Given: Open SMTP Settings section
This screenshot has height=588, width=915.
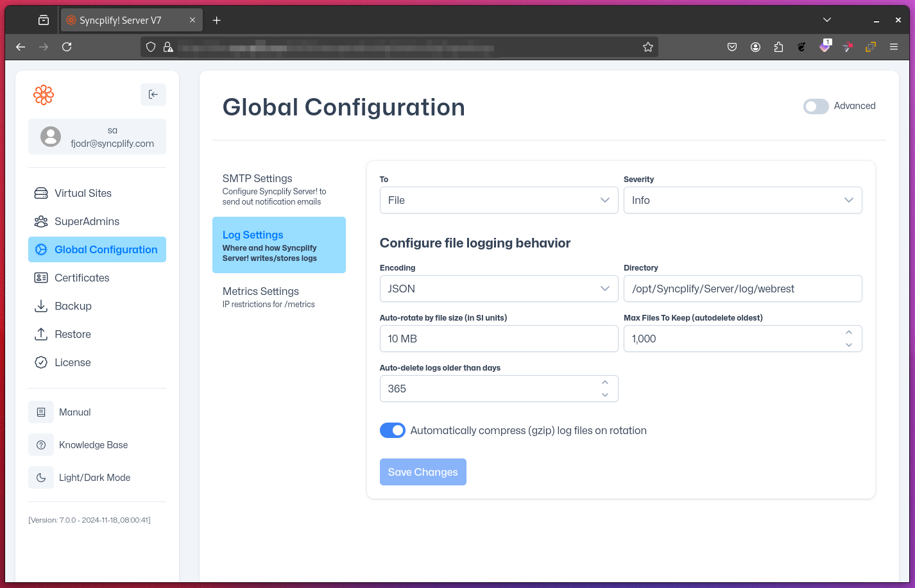Looking at the screenshot, I should click(279, 189).
